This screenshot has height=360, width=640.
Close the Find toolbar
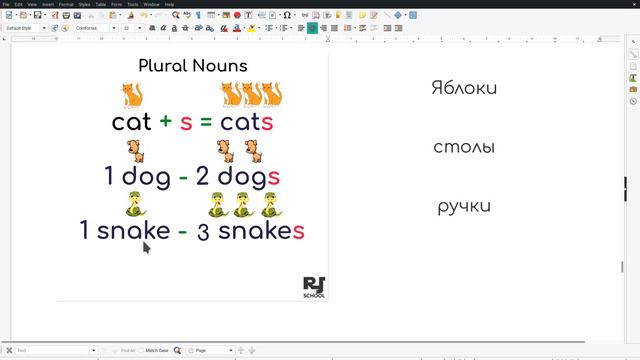pyautogui.click(x=9, y=350)
